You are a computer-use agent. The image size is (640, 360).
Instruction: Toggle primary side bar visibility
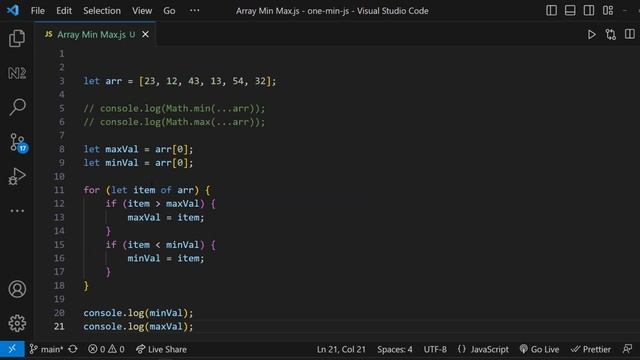(x=551, y=10)
